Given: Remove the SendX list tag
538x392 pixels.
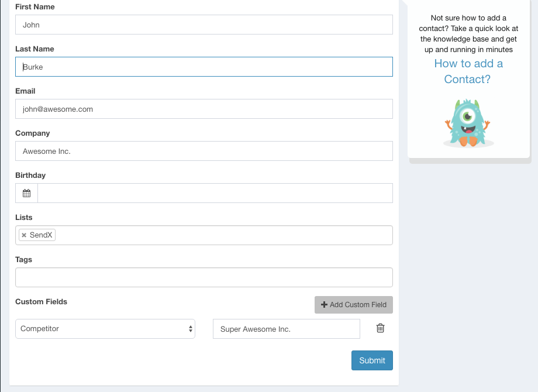Looking at the screenshot, I should tap(24, 235).
